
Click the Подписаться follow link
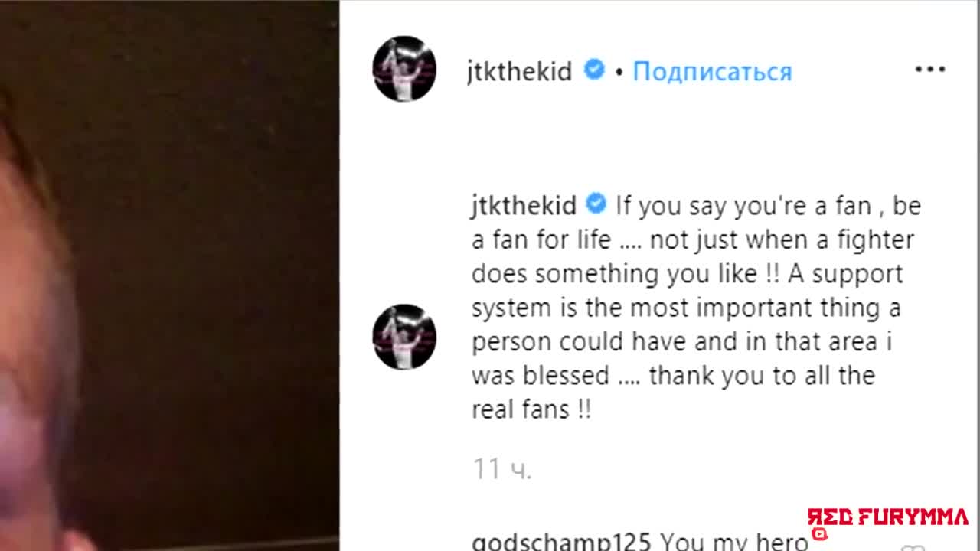coord(712,71)
